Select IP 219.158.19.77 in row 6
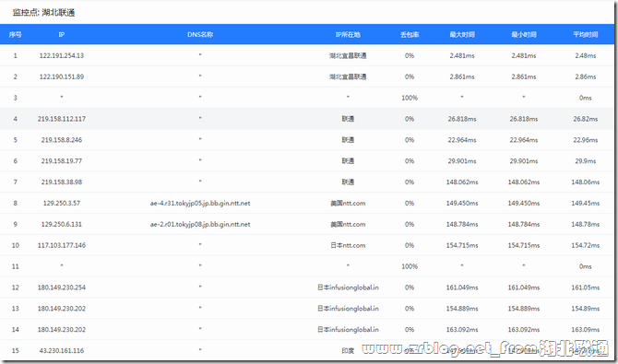The image size is (618, 364). point(62,161)
